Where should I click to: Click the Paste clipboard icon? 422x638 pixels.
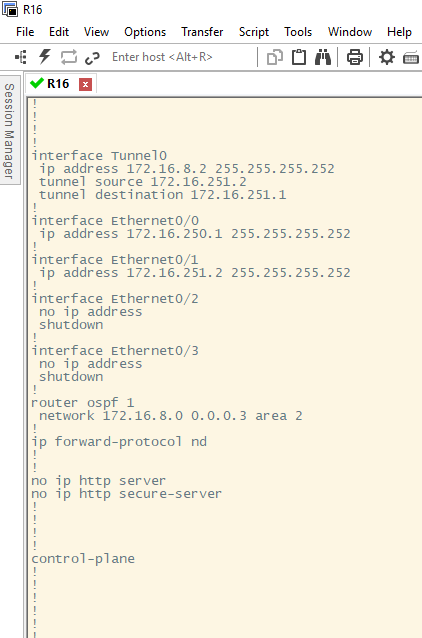[299, 57]
